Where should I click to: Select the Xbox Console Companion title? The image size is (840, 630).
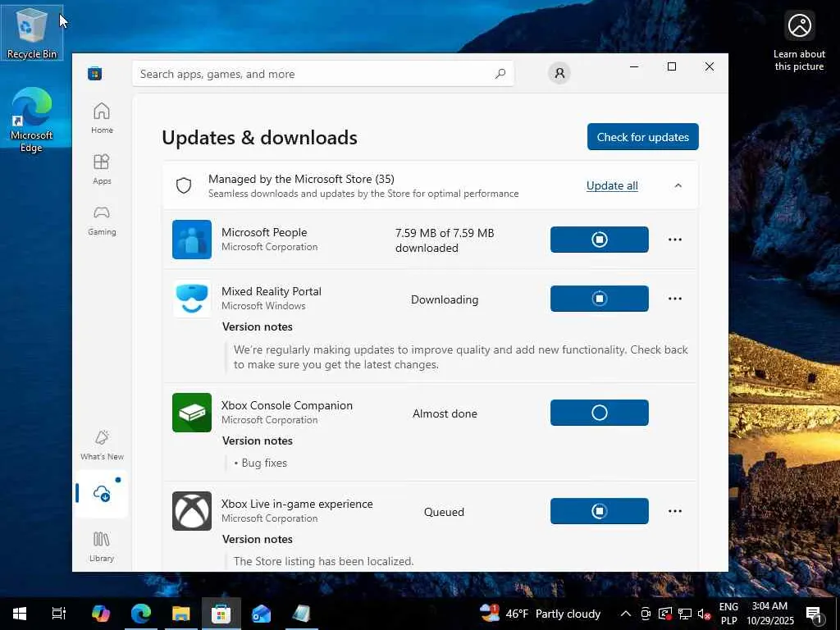tap(286, 405)
